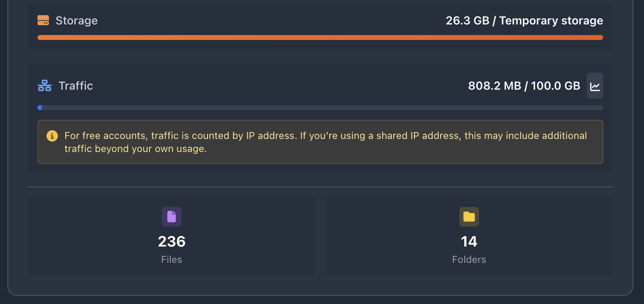The width and height of the screenshot is (644, 304).
Task: Open the "Folders" label link
Action: tap(469, 260)
